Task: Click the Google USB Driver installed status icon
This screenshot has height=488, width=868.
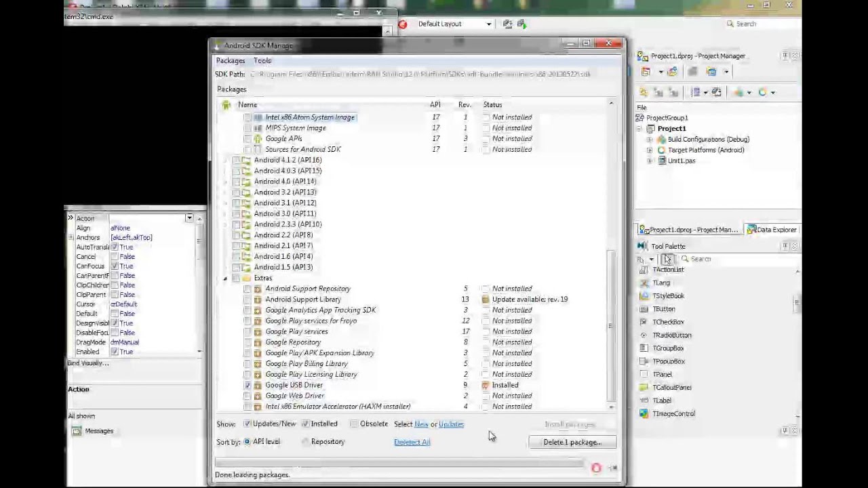Action: [x=486, y=385]
